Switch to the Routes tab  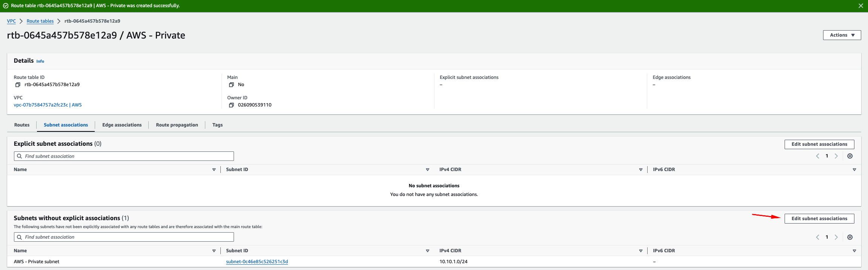[22, 125]
